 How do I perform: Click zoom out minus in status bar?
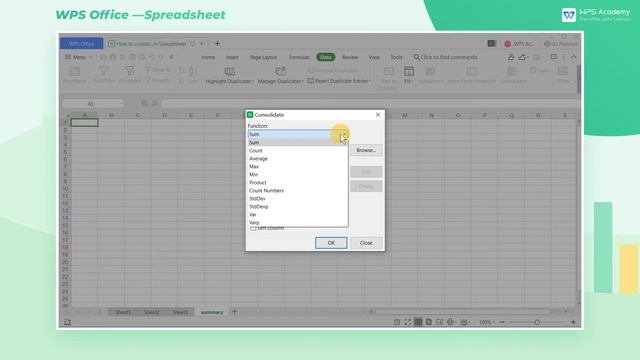(502, 322)
